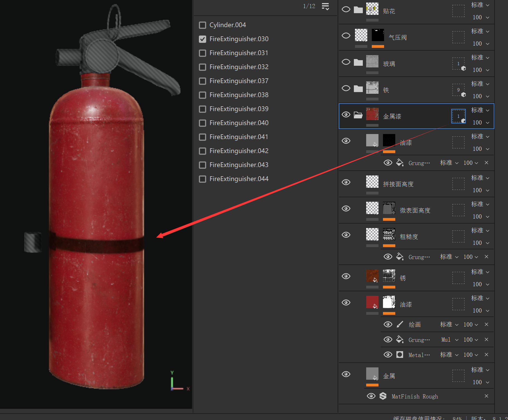Toggle visibility of the 锈 layer

346,276
